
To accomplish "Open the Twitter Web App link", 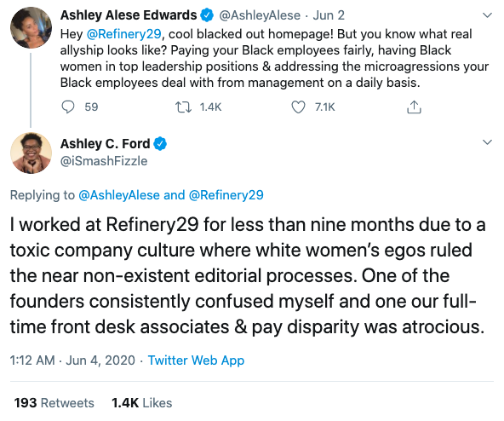I will tap(196, 360).
